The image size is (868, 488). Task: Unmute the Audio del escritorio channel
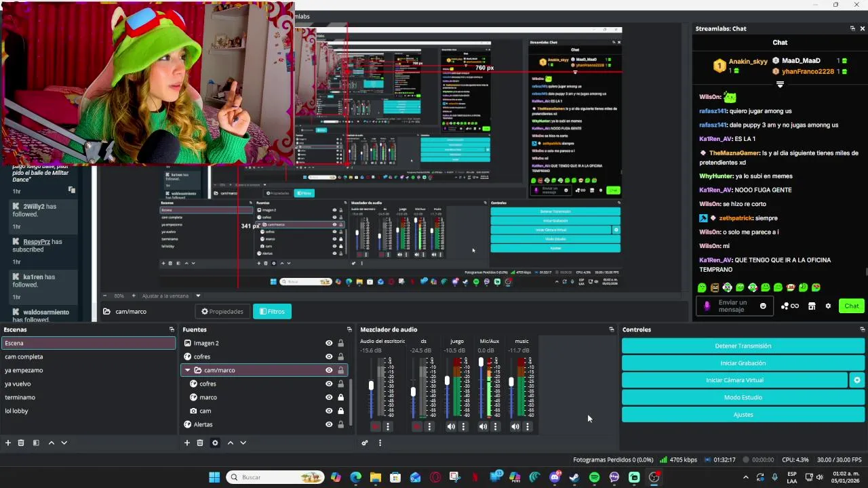tap(376, 426)
